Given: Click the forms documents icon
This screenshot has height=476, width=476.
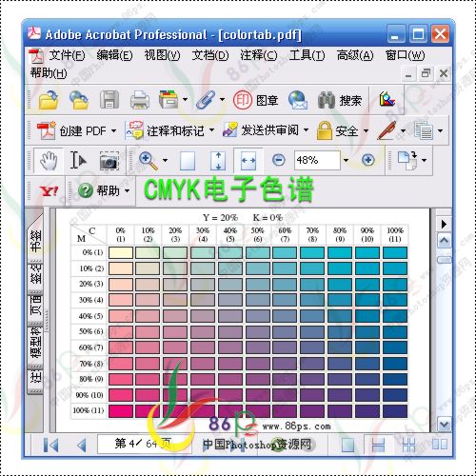Looking at the screenshot, I should point(424,130).
